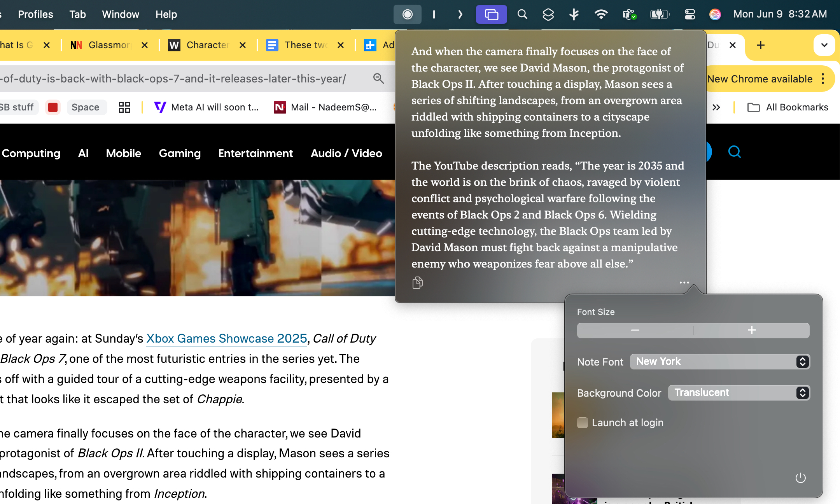Open the Xbox Games Showcase 2025 link
The height and width of the screenshot is (504, 840).
tap(226, 338)
